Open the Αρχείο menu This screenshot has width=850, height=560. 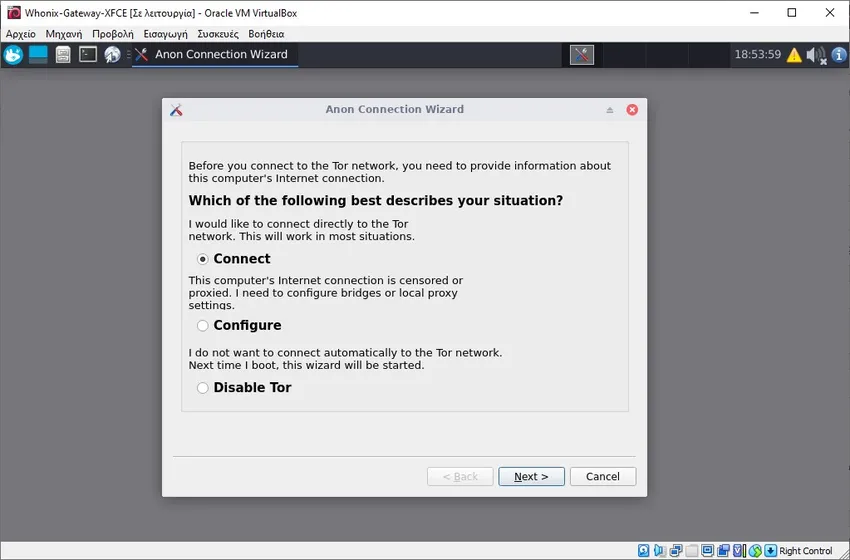pos(21,34)
